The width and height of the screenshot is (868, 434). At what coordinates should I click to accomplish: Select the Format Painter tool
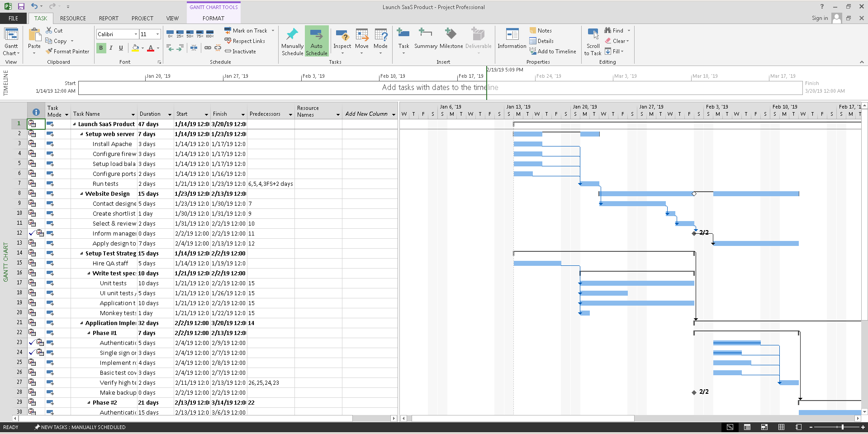pos(67,52)
